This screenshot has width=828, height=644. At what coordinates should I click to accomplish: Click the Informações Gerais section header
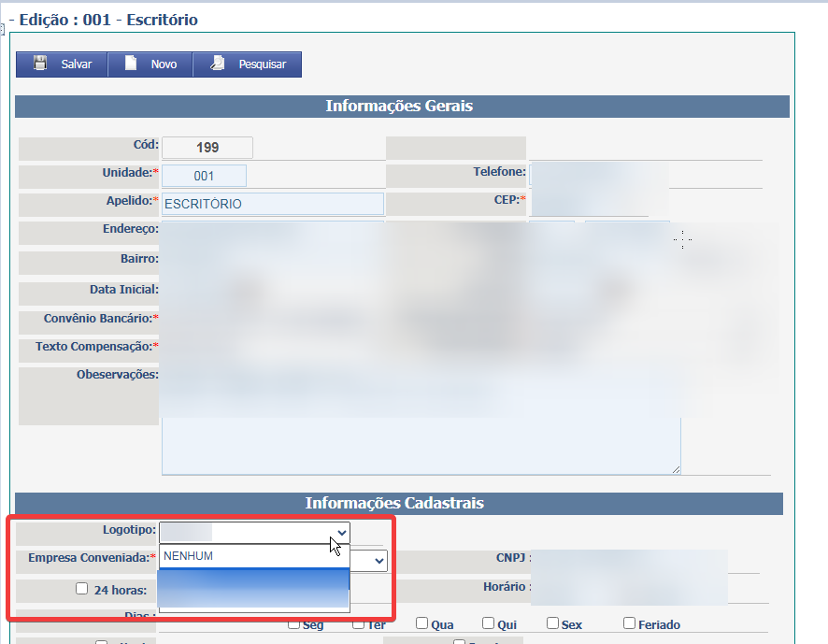coord(402,107)
